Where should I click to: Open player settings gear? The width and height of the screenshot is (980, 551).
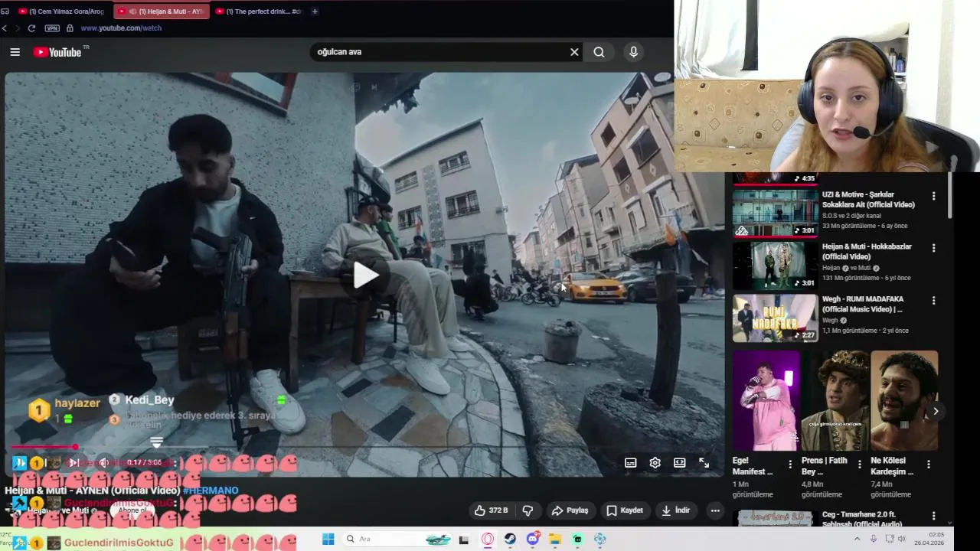[x=655, y=462]
